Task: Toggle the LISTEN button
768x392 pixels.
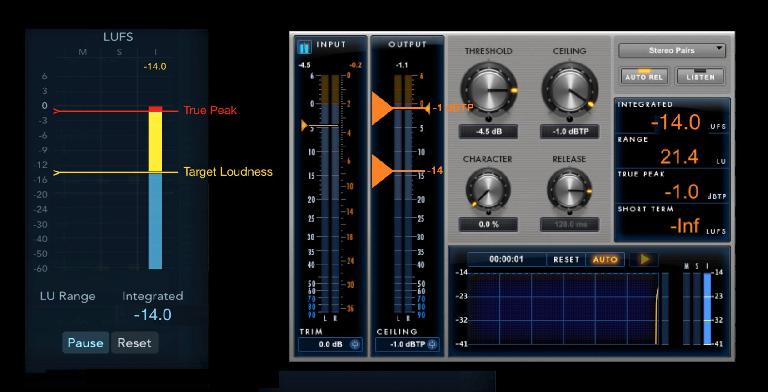Action: (700, 76)
